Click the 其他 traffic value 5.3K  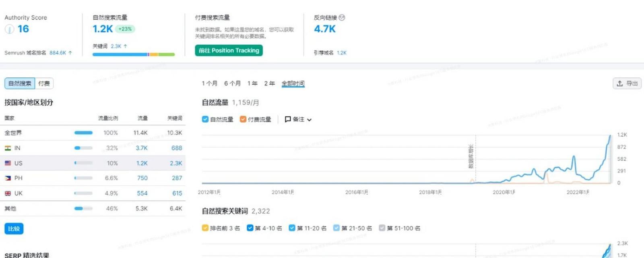coord(142,208)
